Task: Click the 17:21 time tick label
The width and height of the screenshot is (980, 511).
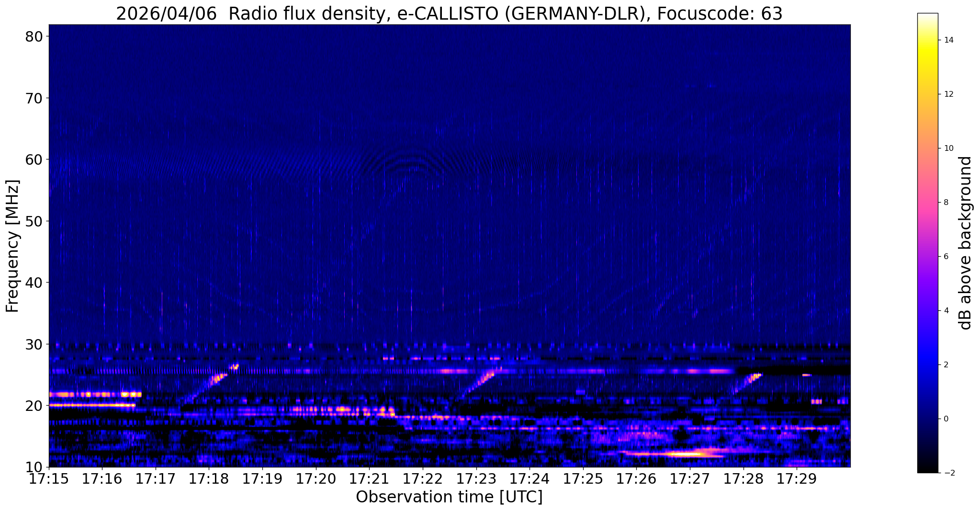Action: coord(369,478)
